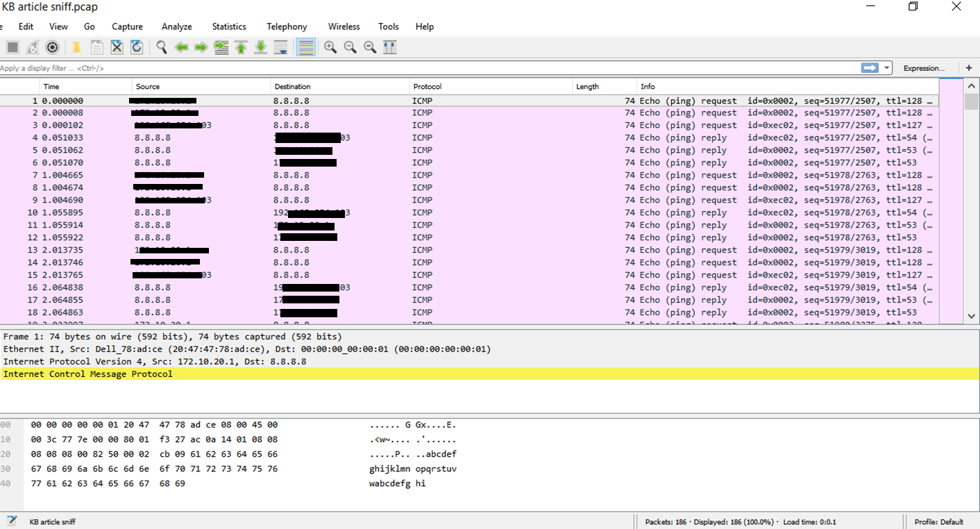Screen dimensions: 980x529
Task: Toggle auto-scroll during live capture
Action: (281, 47)
